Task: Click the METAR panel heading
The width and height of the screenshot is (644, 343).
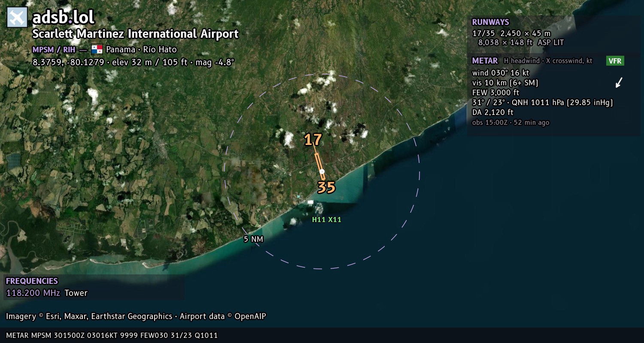Action: 485,61
